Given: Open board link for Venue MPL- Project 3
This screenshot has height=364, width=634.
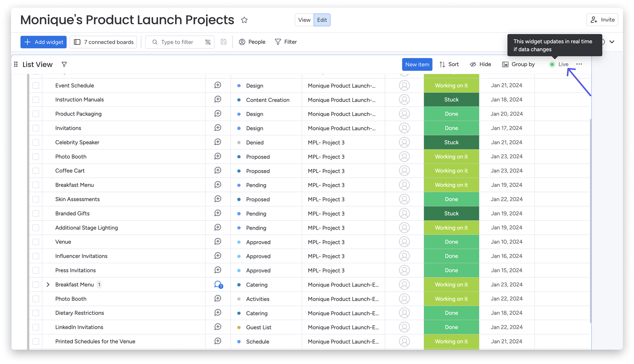Looking at the screenshot, I should 326,242.
